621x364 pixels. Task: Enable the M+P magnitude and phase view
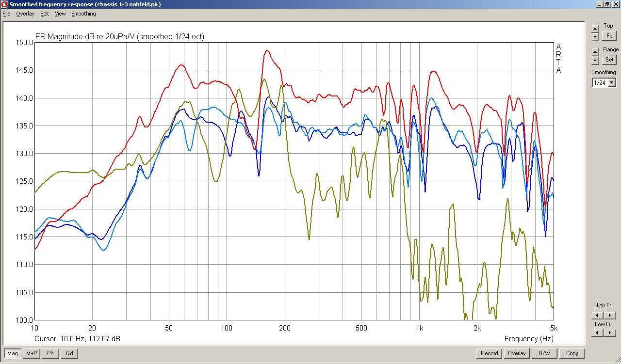click(x=32, y=353)
